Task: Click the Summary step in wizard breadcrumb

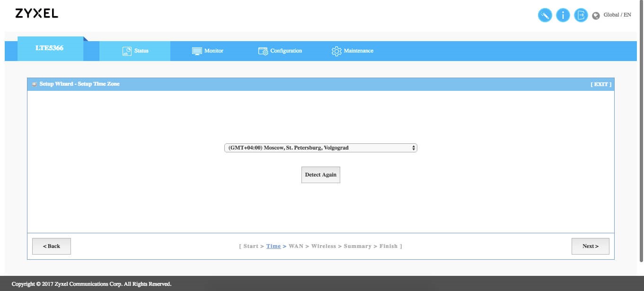Action: click(358, 246)
